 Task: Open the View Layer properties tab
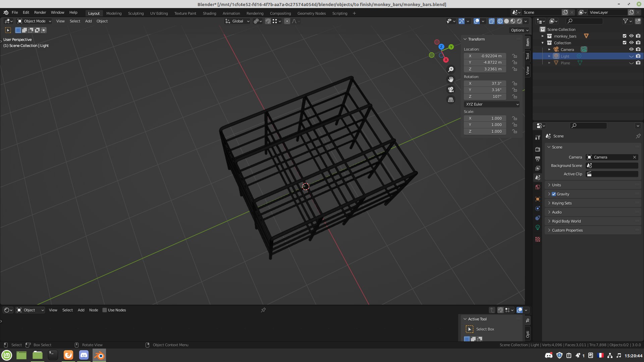(x=538, y=168)
